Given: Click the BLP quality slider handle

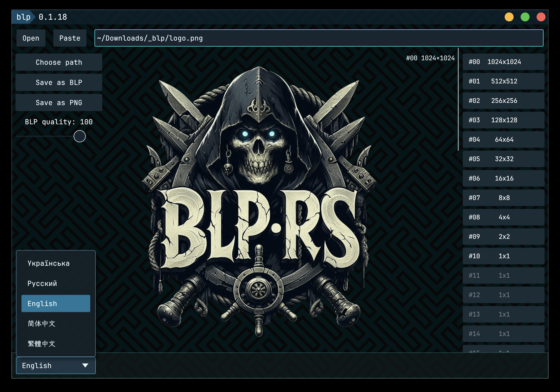Looking at the screenshot, I should [x=80, y=136].
